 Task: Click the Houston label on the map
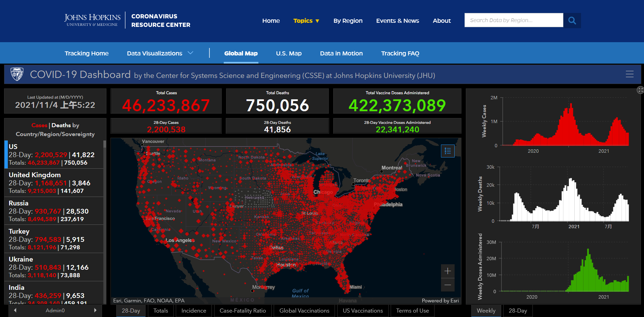tap(286, 265)
